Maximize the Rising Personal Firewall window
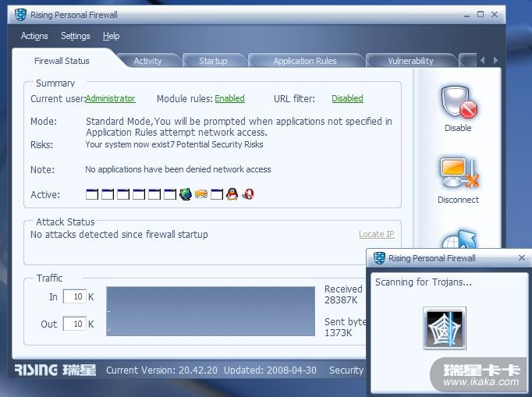Screen dimensions: 532x397 (481, 14)
